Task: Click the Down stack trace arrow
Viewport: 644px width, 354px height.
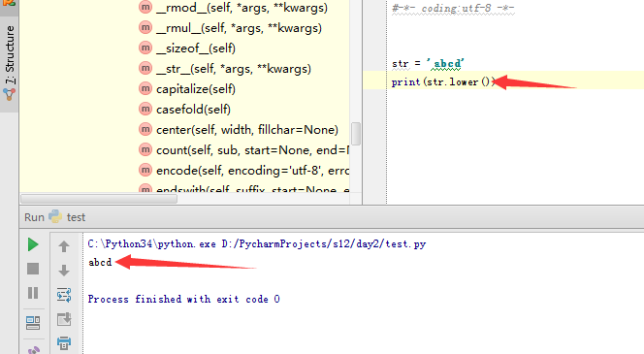Action: 64,271
